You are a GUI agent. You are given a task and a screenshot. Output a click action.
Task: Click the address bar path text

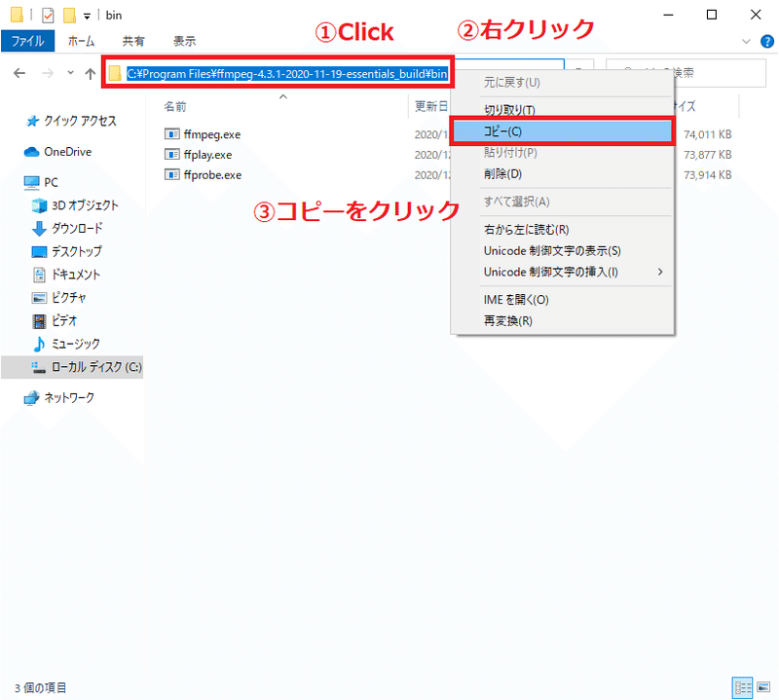[x=287, y=74]
